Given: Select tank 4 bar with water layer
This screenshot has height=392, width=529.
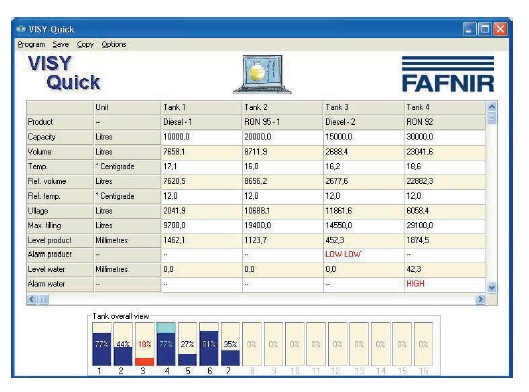Looking at the screenshot, I should (x=166, y=344).
